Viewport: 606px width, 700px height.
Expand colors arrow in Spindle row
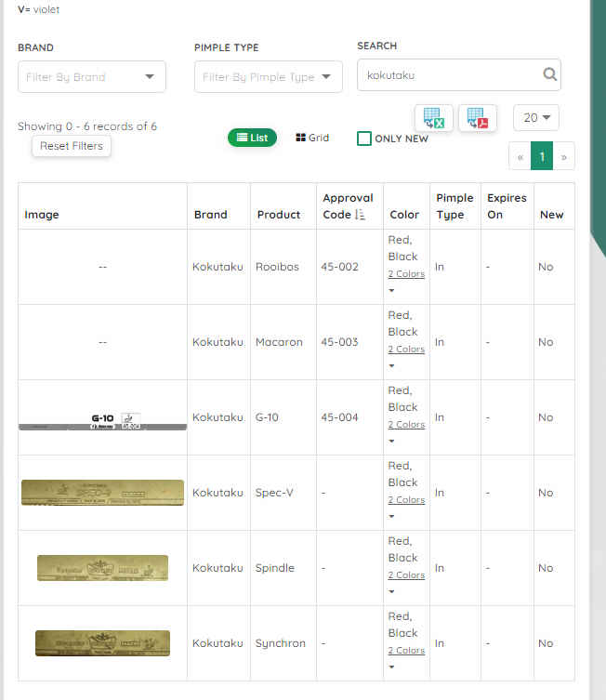(391, 592)
